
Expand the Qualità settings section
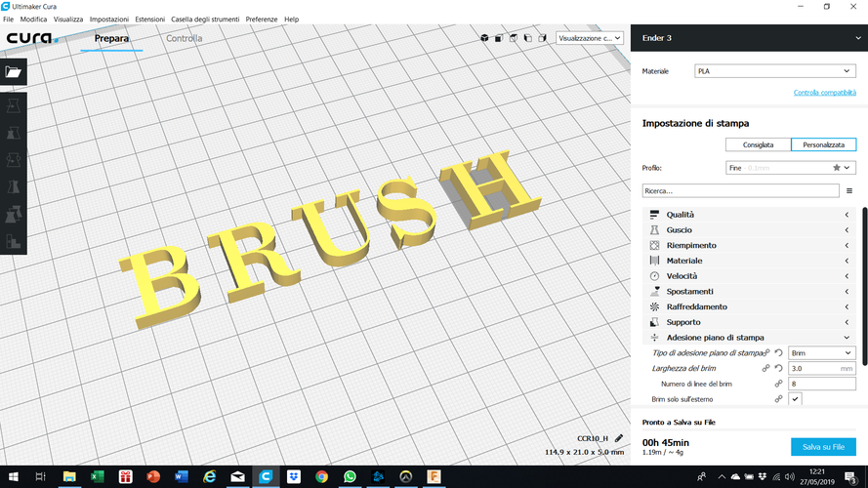pos(750,215)
